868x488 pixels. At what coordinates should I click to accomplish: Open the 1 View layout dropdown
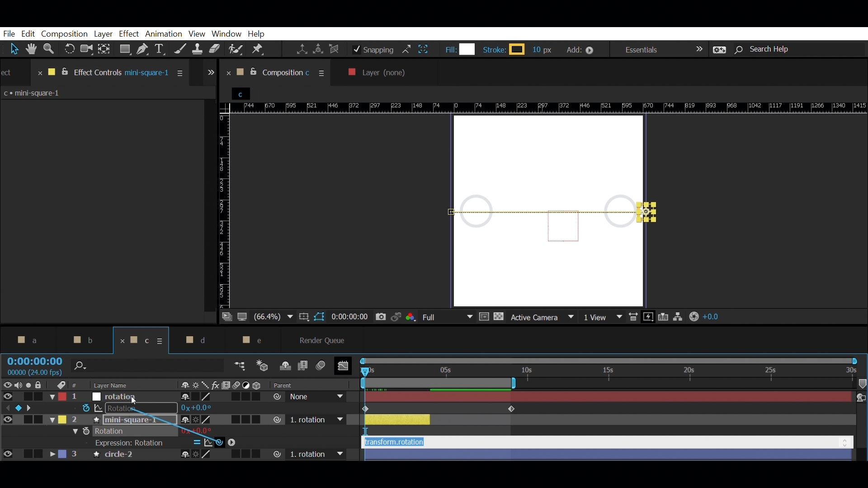tap(603, 318)
